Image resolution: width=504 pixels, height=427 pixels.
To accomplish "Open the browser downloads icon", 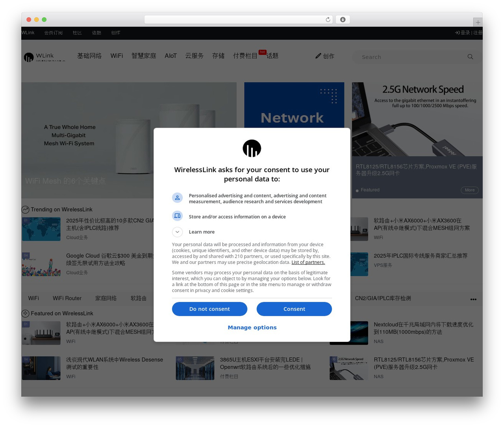I will click(343, 20).
